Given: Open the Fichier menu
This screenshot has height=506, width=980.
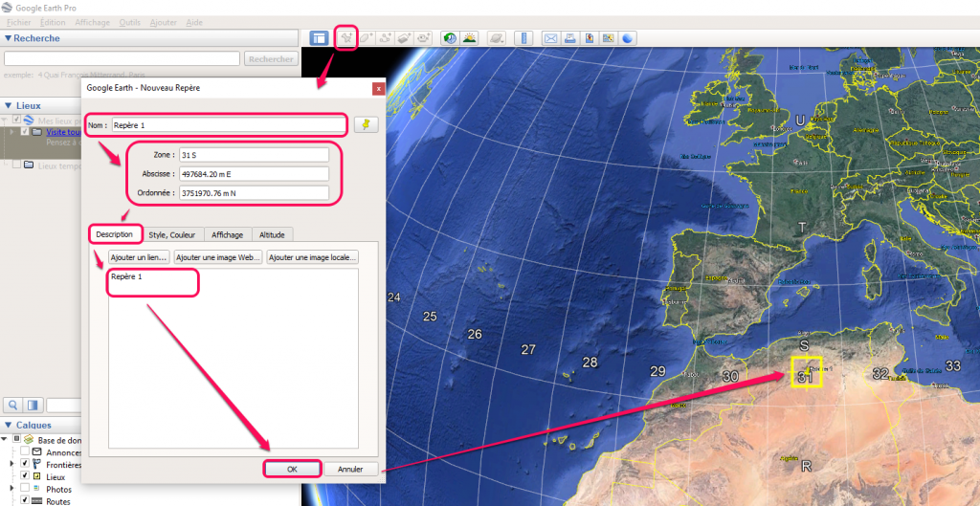Looking at the screenshot, I should click(x=17, y=23).
